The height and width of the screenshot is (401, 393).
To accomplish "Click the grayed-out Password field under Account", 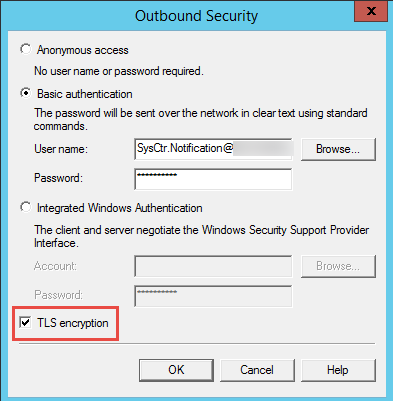I will (213, 296).
